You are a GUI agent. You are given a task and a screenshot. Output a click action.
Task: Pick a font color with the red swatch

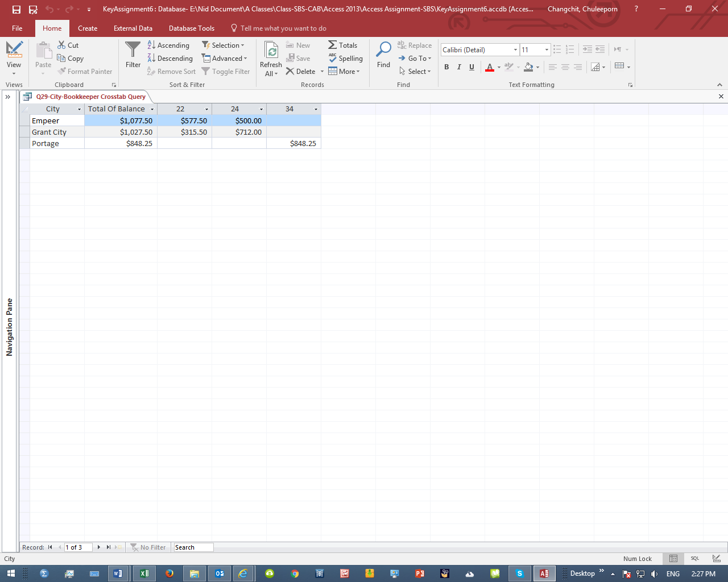pyautogui.click(x=490, y=67)
